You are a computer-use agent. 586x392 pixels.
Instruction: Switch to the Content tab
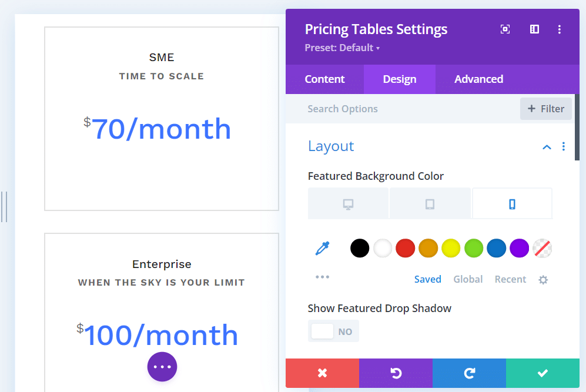pyautogui.click(x=324, y=79)
